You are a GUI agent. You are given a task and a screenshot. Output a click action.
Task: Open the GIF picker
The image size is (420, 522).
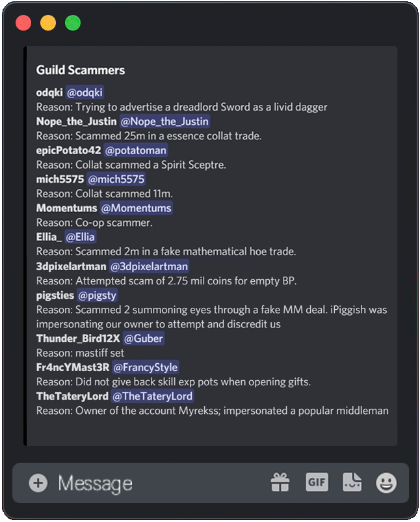(317, 482)
